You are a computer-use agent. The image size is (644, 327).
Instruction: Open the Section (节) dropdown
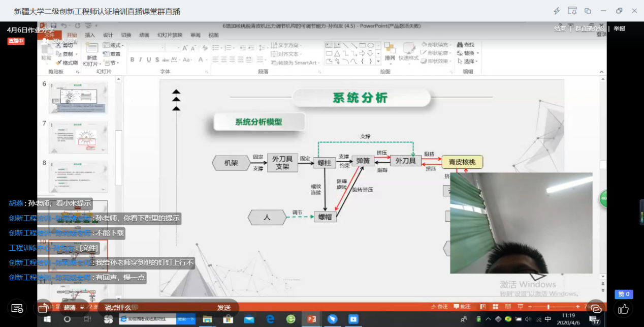click(x=110, y=63)
